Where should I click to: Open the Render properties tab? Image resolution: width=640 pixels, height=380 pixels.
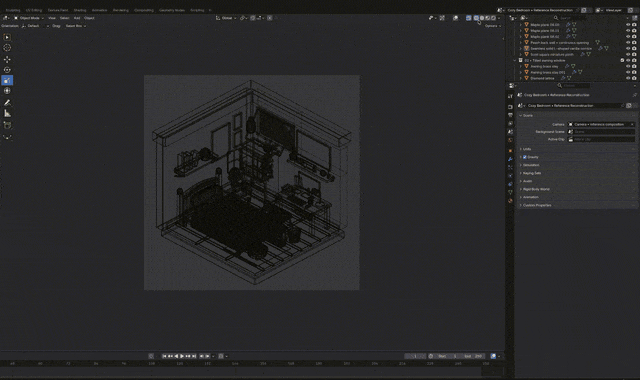510,107
